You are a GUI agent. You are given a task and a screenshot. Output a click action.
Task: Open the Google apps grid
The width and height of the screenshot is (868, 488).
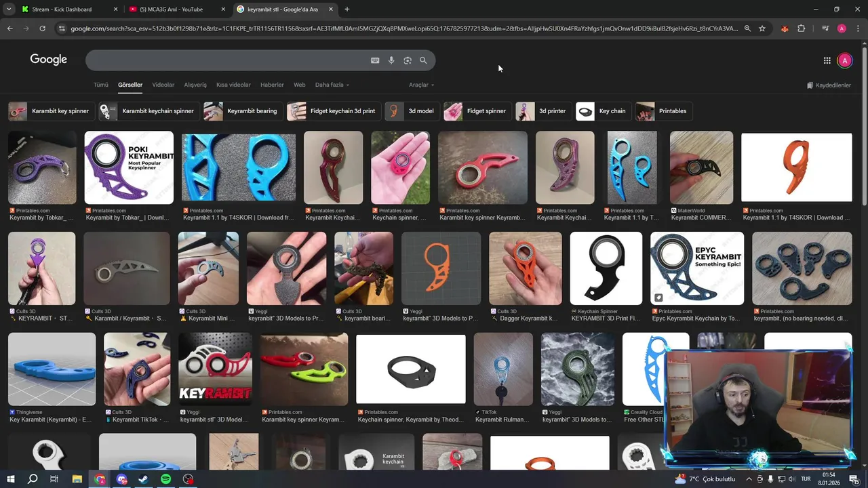pos(827,60)
